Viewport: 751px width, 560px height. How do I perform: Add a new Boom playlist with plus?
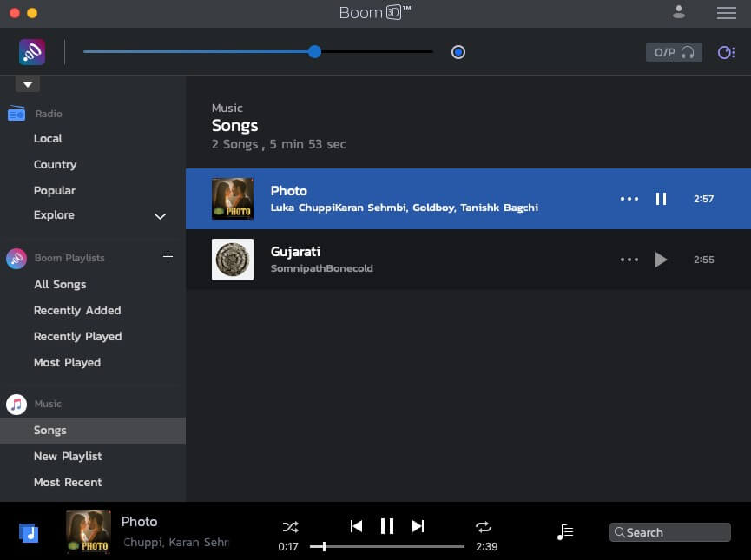168,257
